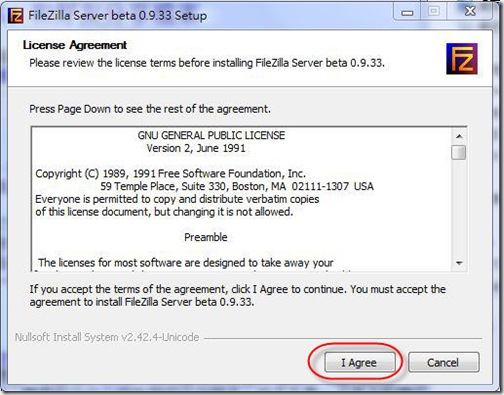Click the FileZilla logo in header
This screenshot has height=395, width=504.
coord(462,59)
